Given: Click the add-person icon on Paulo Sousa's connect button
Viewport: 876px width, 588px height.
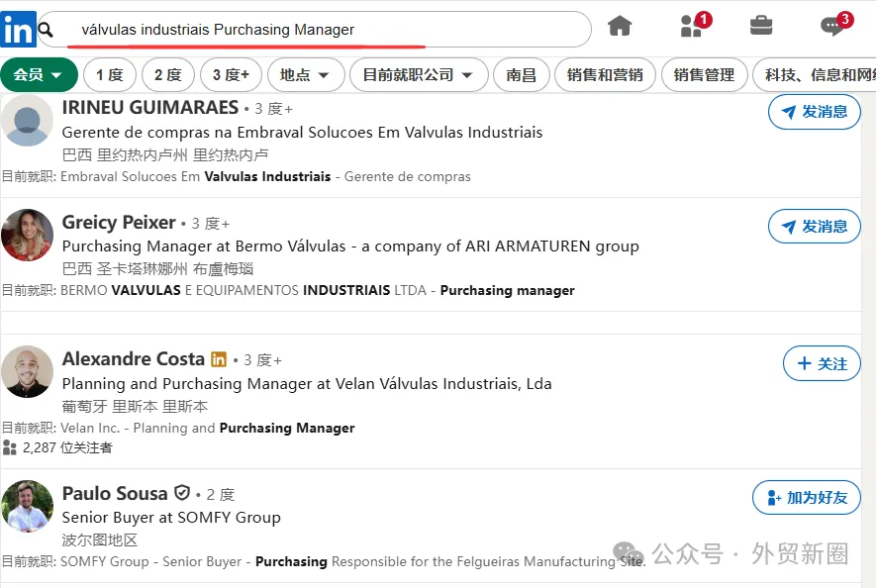Looking at the screenshot, I should pos(774,498).
